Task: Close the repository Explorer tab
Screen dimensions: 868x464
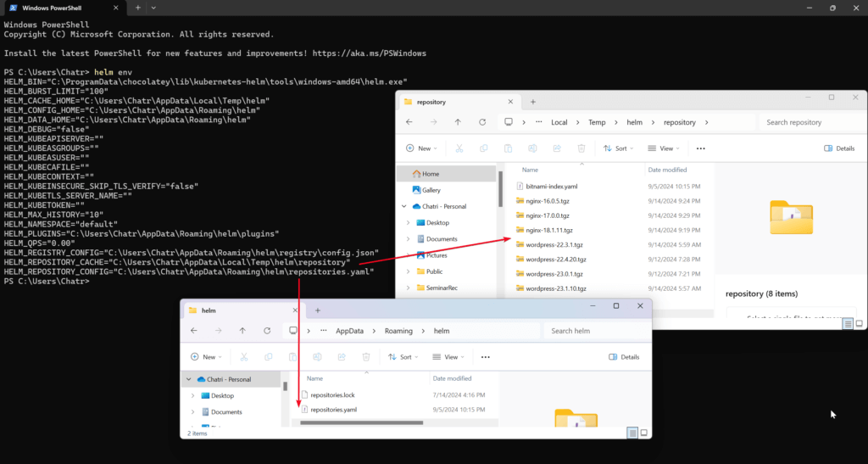Action: click(x=510, y=102)
